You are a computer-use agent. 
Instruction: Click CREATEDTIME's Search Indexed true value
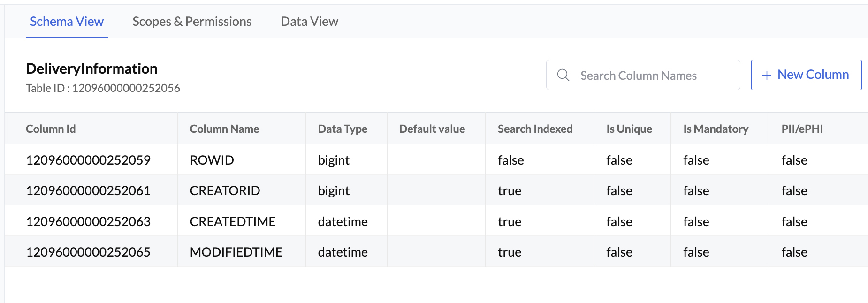pyautogui.click(x=510, y=222)
